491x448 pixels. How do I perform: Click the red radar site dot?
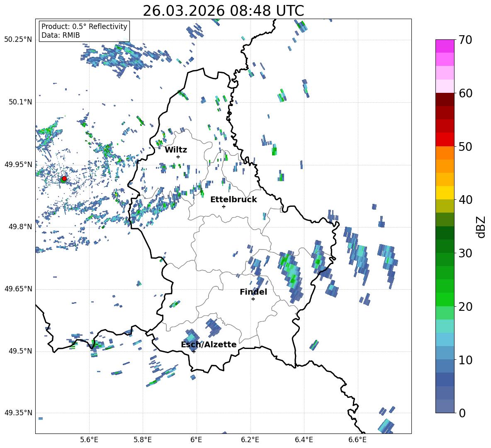64,179
